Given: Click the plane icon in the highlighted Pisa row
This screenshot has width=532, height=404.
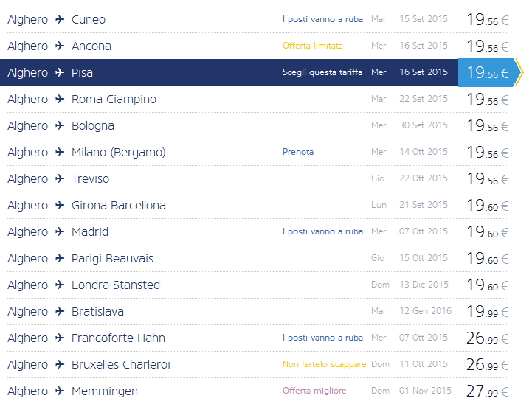Looking at the screenshot, I should pos(60,73).
